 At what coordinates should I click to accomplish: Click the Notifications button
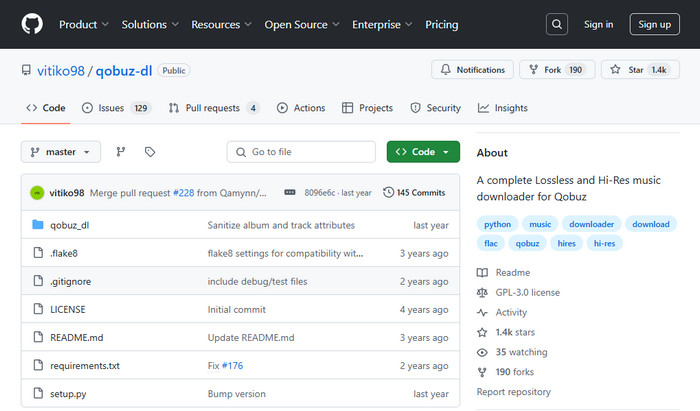point(472,70)
